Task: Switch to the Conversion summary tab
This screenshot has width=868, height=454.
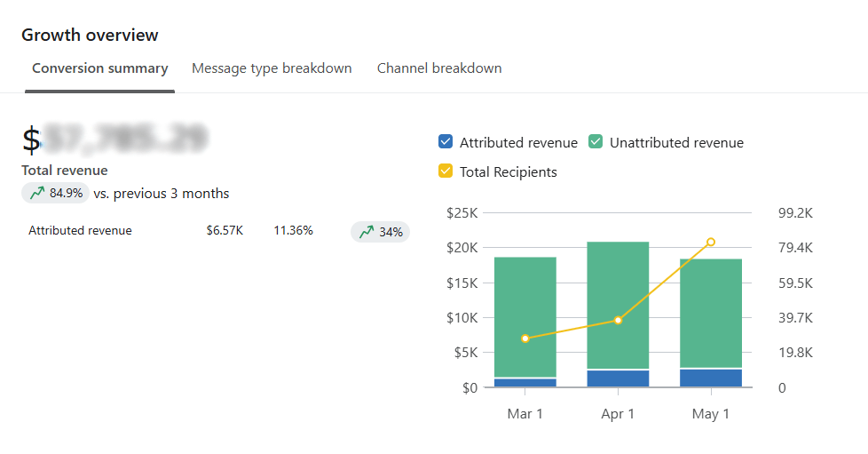Action: 99,68
